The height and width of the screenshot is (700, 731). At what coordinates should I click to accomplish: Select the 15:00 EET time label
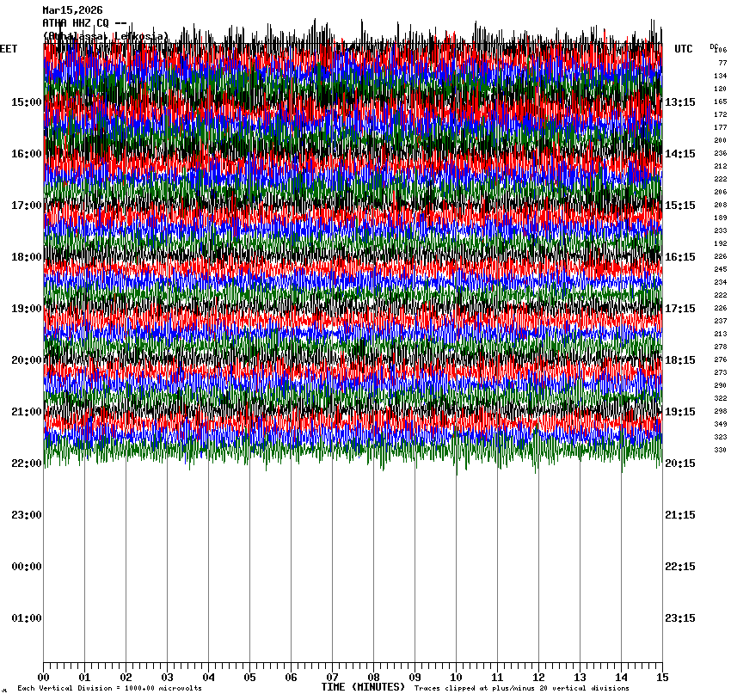point(26,102)
